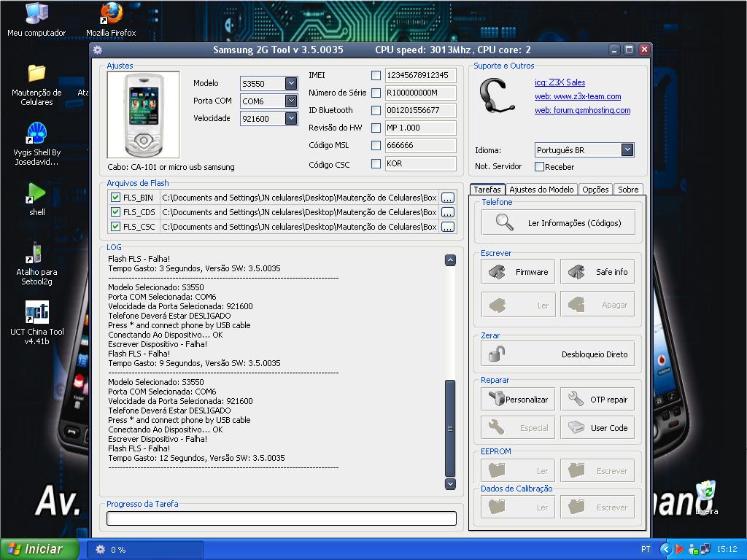Browse for FLS_BIN file

tap(447, 198)
